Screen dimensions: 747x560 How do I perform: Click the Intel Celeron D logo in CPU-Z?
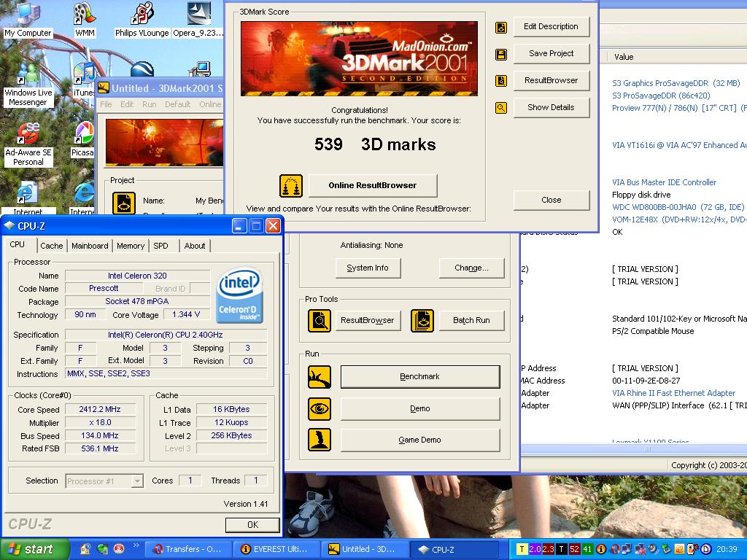[239, 296]
